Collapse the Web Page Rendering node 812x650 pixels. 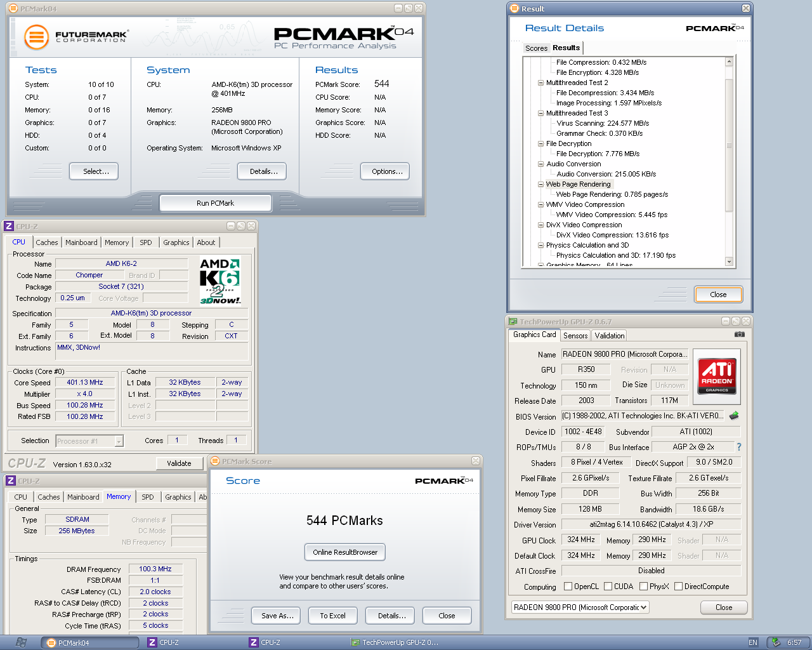click(540, 184)
